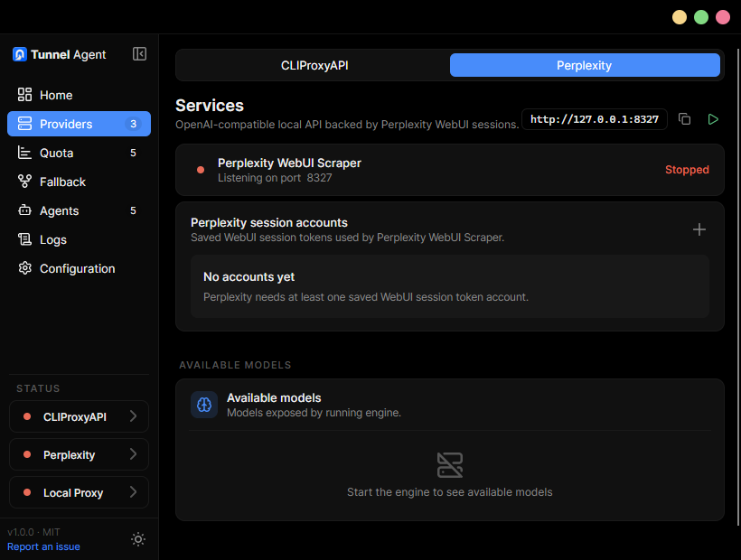
Task: Add a Perplexity session account with plus icon
Action: coord(699,229)
